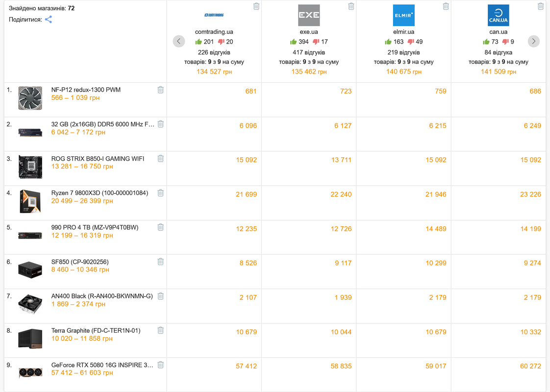Delete AN400 Black cooler from the list
The width and height of the screenshot is (550, 392).
161,296
